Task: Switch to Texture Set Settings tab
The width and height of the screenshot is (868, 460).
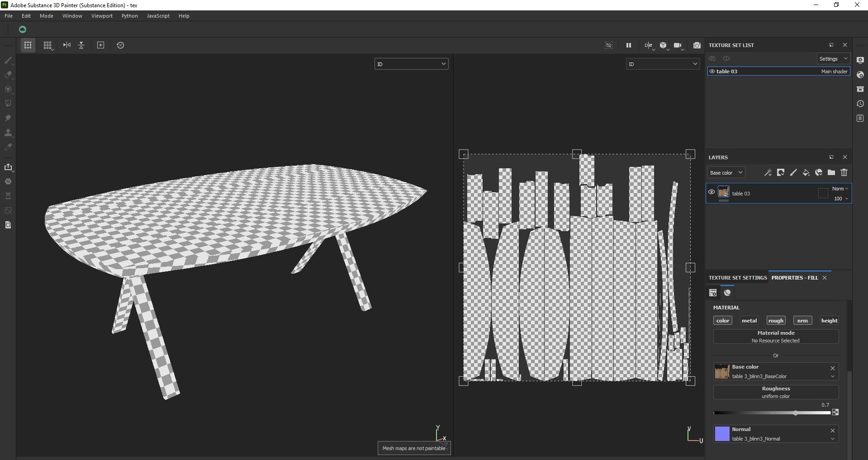Action: (738, 278)
